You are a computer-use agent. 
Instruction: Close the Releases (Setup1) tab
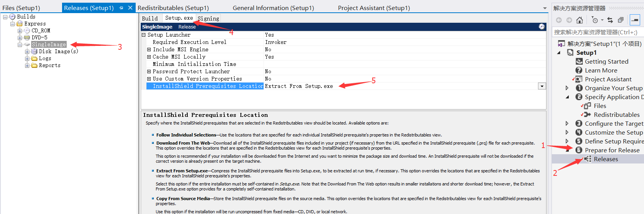tap(130, 8)
